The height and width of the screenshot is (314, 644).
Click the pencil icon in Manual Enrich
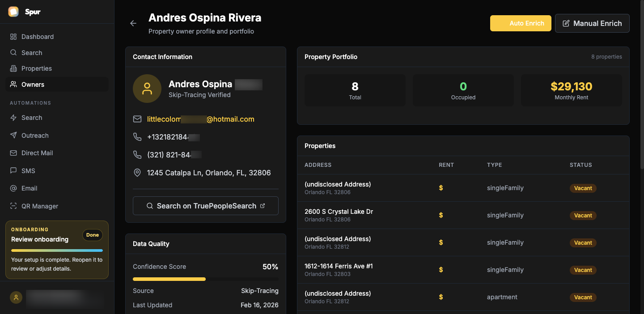tap(566, 23)
